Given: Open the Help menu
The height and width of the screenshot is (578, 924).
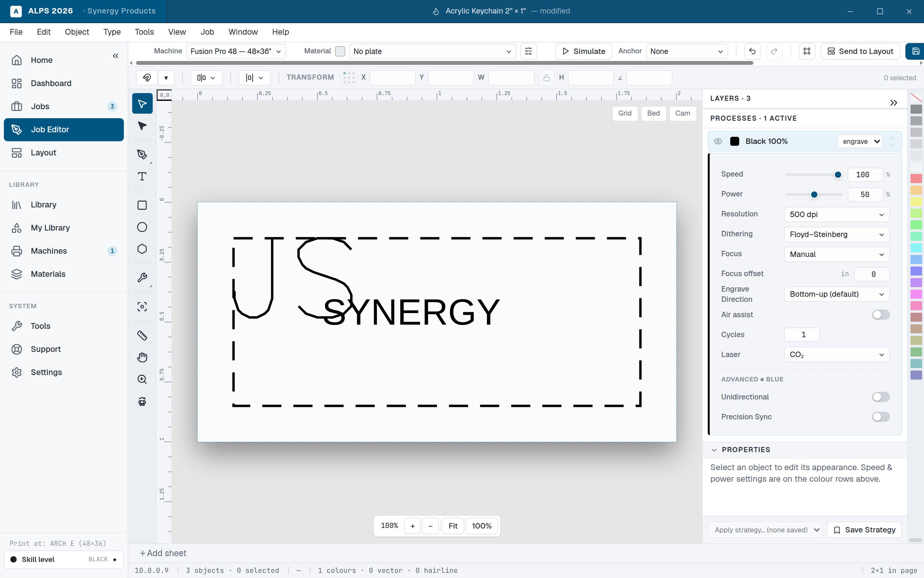Looking at the screenshot, I should pyautogui.click(x=281, y=32).
